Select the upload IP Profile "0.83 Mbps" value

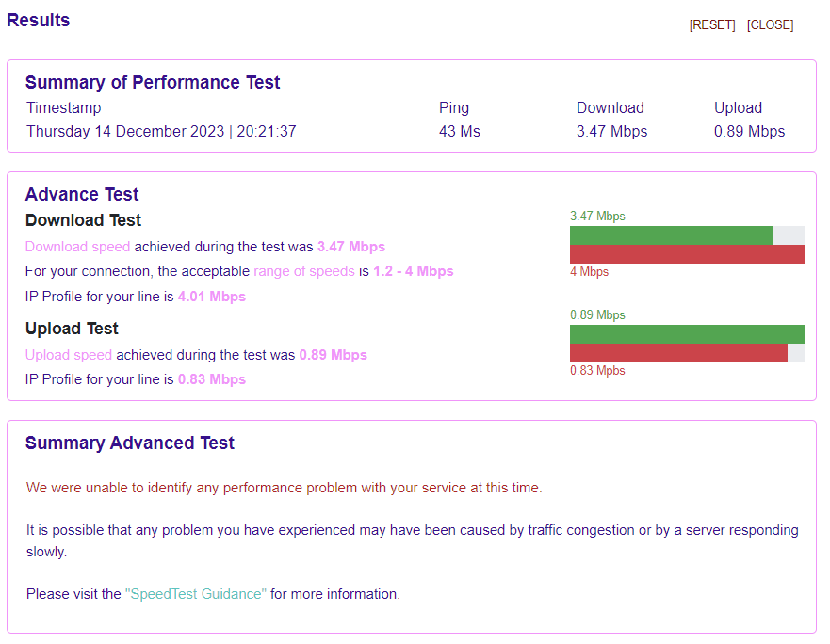click(x=212, y=379)
